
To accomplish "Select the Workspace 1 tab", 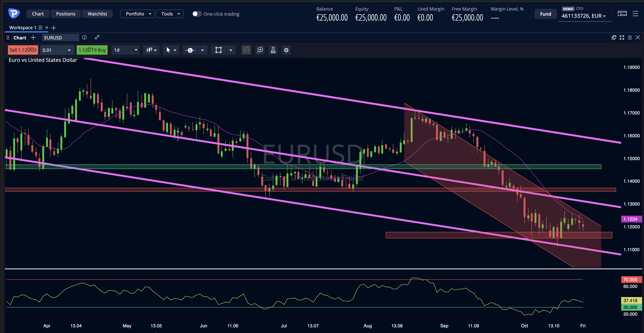I will click(22, 28).
